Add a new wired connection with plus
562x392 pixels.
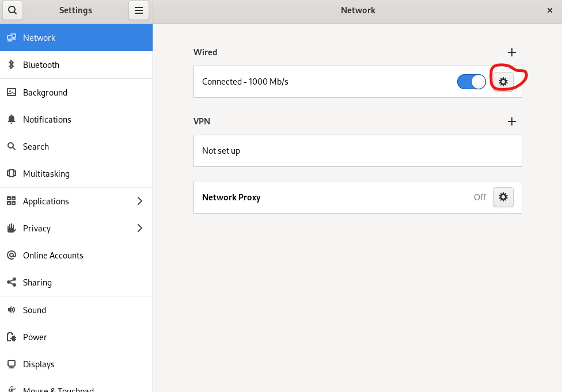point(512,52)
